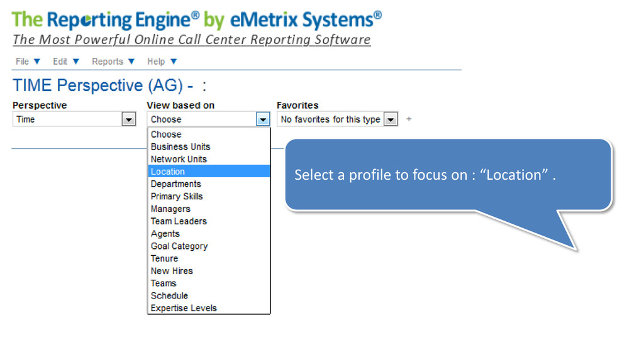Select 'Team Leaders' in the list

click(x=209, y=221)
